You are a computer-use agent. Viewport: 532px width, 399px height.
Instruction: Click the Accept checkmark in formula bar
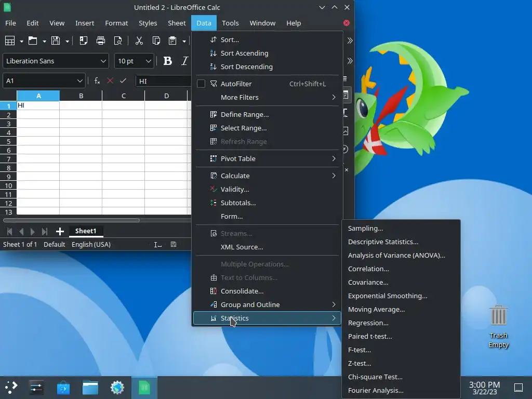pyautogui.click(x=123, y=81)
